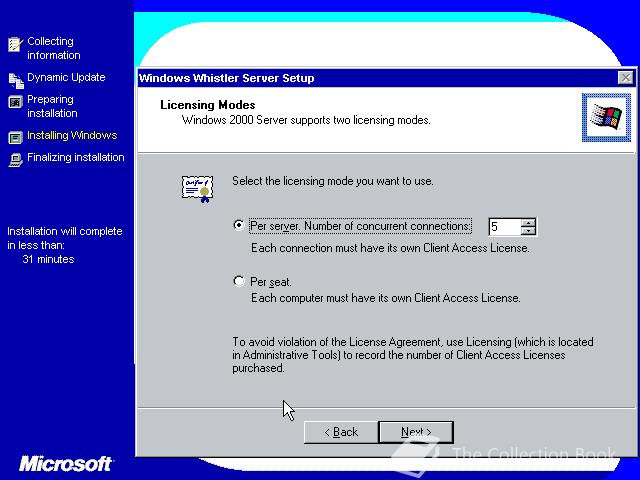Image resolution: width=640 pixels, height=480 pixels.
Task: Click the Finalizing installation step icon
Action: pyautogui.click(x=16, y=160)
